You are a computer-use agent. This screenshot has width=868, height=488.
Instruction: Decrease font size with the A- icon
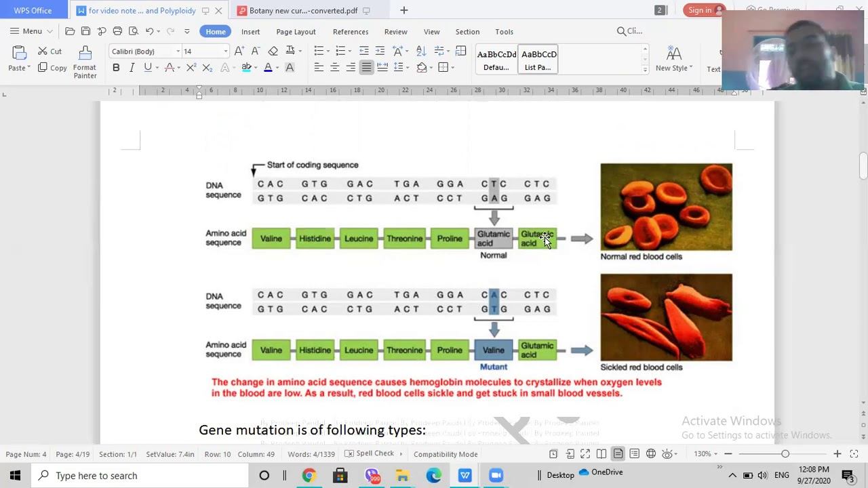click(255, 51)
